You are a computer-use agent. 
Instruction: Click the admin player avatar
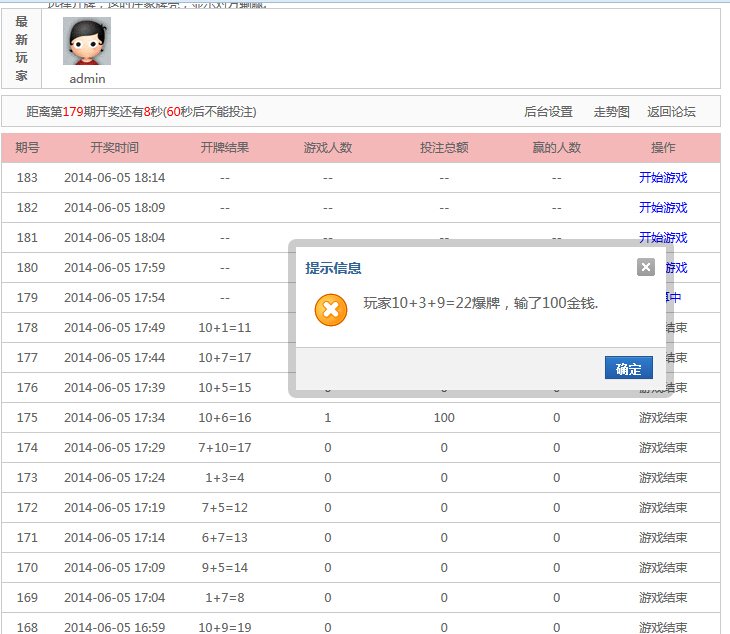click(x=87, y=42)
